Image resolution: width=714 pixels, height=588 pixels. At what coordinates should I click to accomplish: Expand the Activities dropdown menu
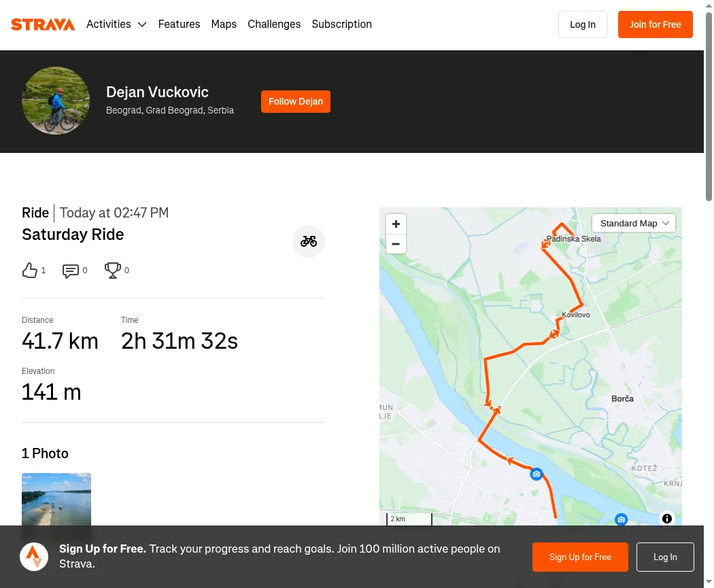pyautogui.click(x=116, y=24)
